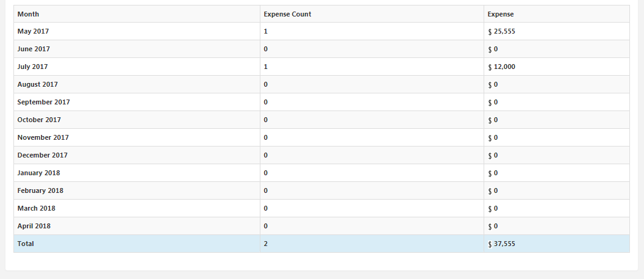Select the December 2017 row label

click(42, 155)
